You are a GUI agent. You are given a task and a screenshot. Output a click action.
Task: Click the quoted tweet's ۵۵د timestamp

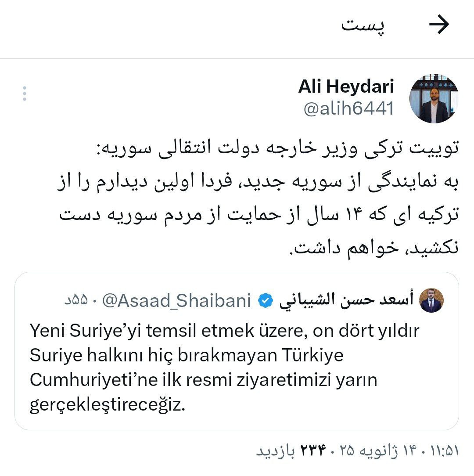point(76,300)
